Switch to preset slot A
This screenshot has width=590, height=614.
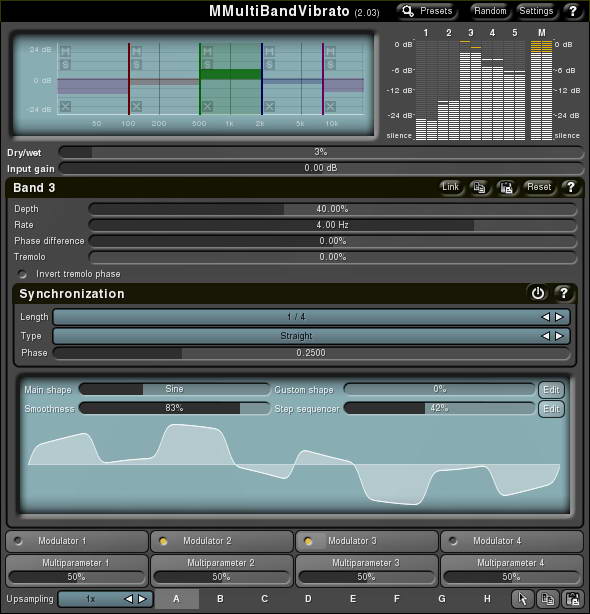coord(177,599)
